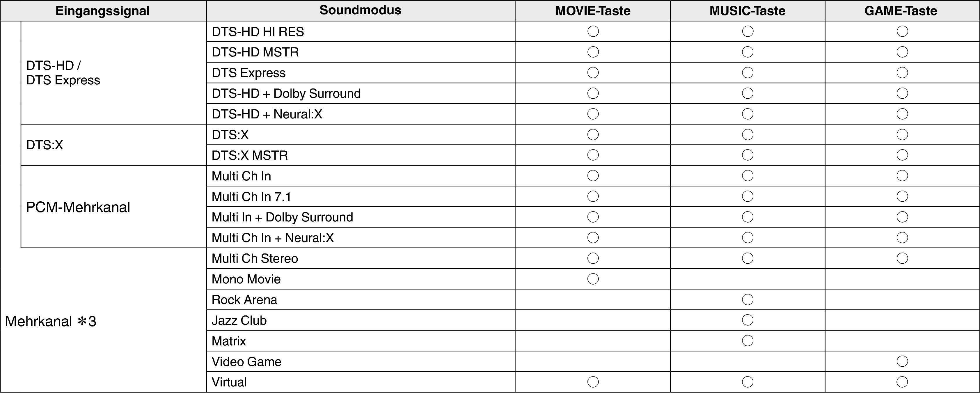980x394 pixels.
Task: Select the MOVIE-Taste column header
Action: pos(592,11)
